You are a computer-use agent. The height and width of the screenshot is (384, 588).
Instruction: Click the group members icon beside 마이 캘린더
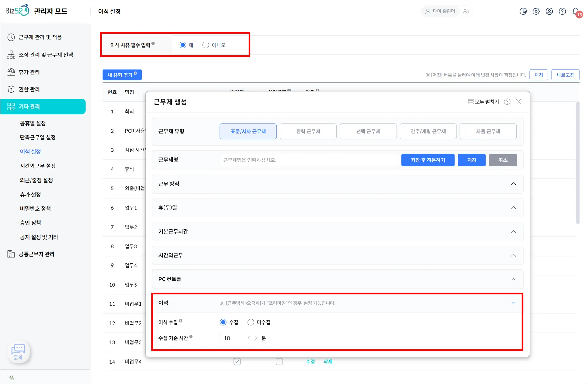click(466, 11)
